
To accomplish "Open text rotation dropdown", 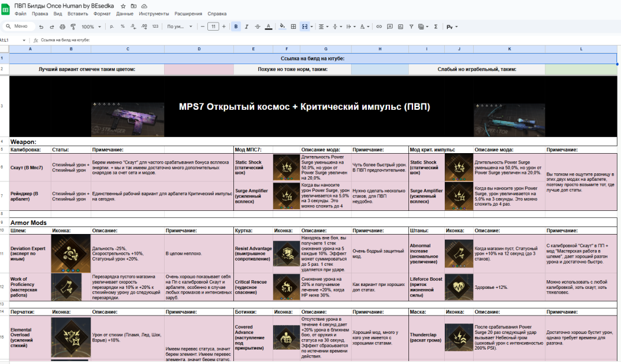I will pyautogui.click(x=365, y=27).
